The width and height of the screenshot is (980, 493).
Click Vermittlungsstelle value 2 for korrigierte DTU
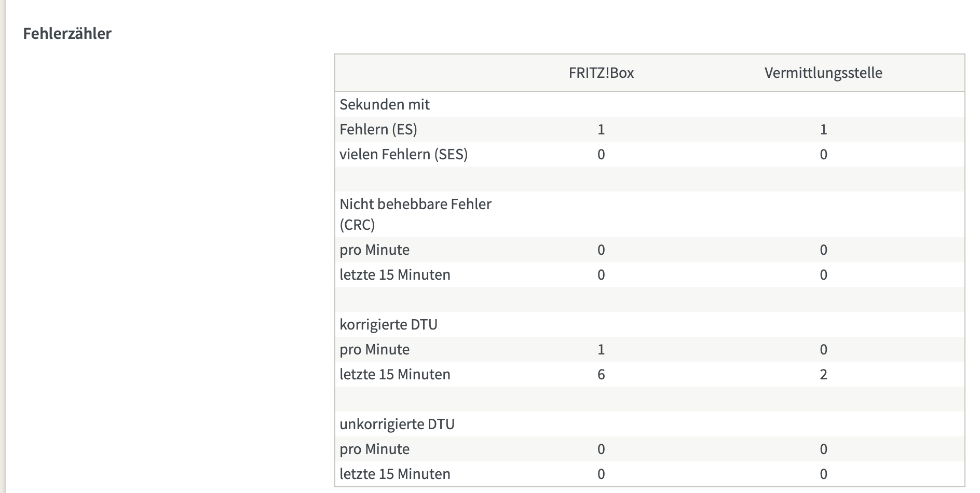(x=823, y=375)
